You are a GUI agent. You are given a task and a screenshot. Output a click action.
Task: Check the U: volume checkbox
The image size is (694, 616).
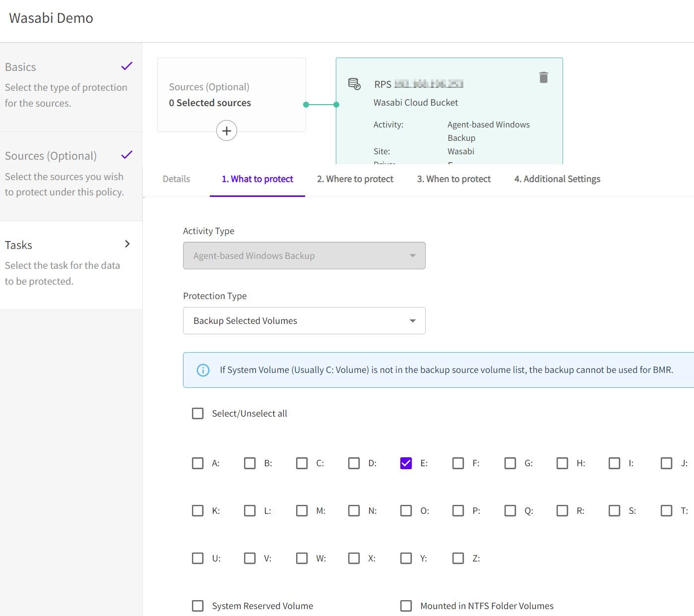tap(197, 558)
